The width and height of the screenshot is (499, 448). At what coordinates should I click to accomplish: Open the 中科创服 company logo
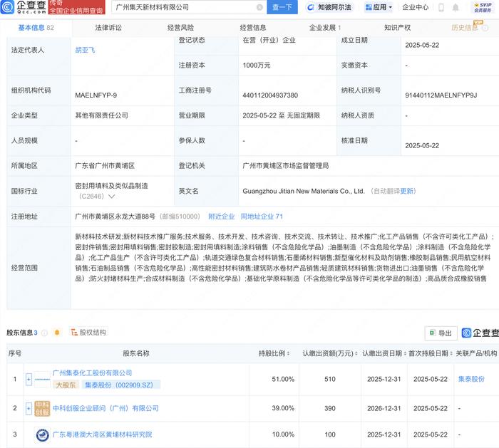[x=42, y=408]
